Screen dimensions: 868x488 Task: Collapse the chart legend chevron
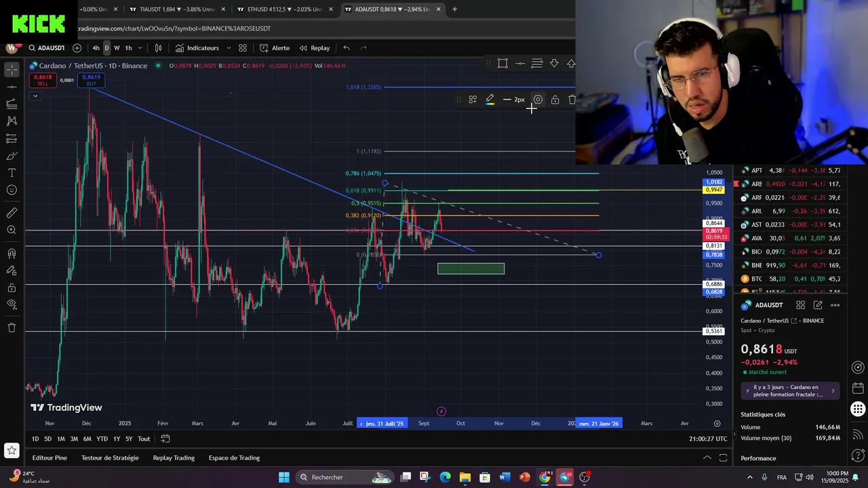click(x=35, y=96)
